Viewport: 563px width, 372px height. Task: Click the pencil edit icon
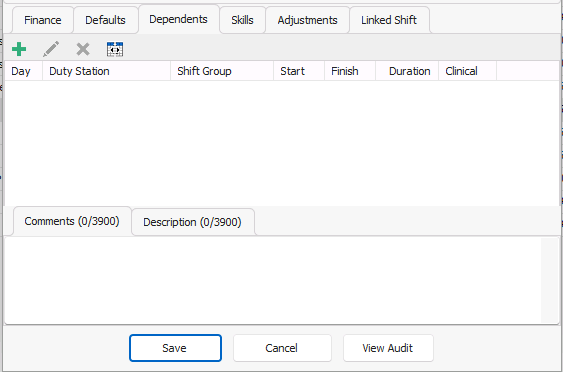click(x=51, y=49)
